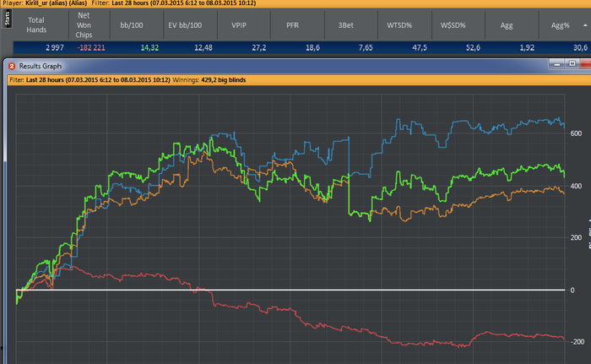
Task: Sort by Net Won Chips column
Action: click(x=84, y=24)
